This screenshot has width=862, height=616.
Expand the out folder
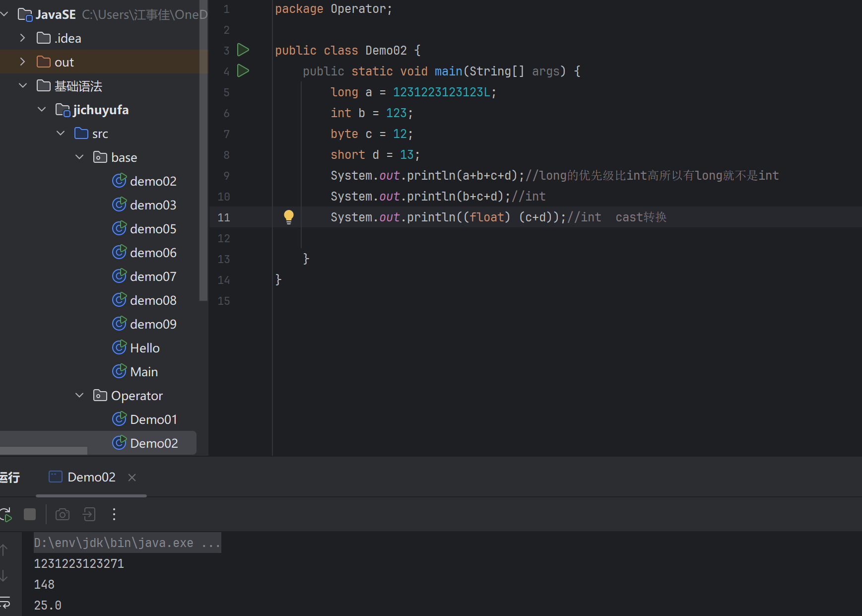[22, 62]
